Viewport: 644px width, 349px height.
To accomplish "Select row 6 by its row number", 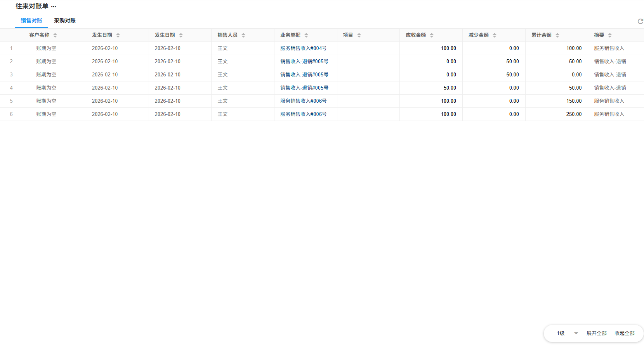I will tap(11, 114).
